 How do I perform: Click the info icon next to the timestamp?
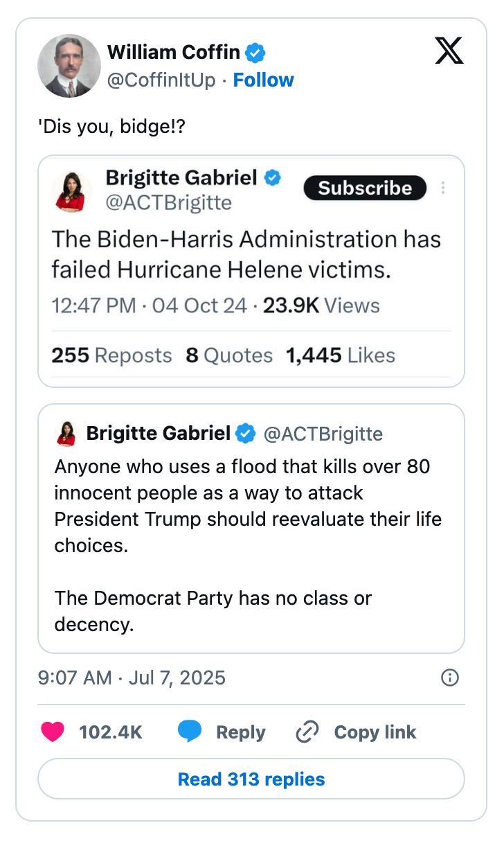click(449, 678)
